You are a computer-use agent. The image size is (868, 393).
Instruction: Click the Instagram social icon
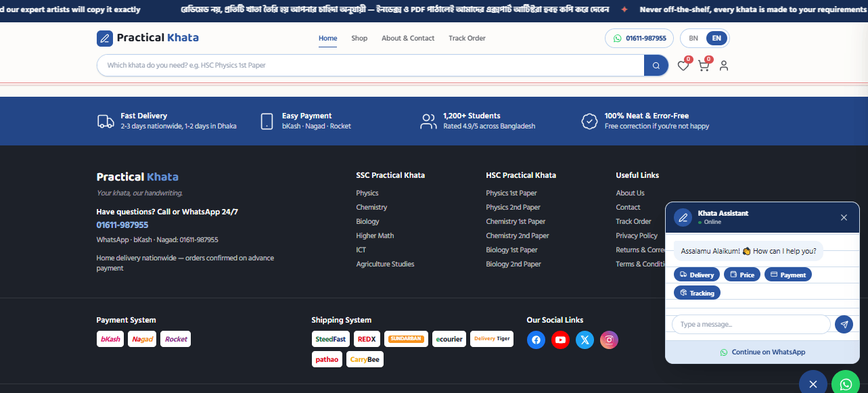[610, 340]
